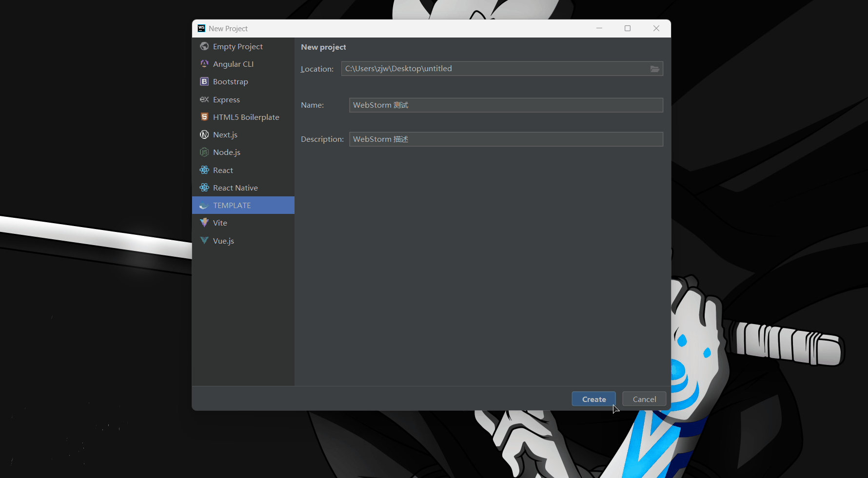
Task: Pick React project type
Action: pos(243,170)
